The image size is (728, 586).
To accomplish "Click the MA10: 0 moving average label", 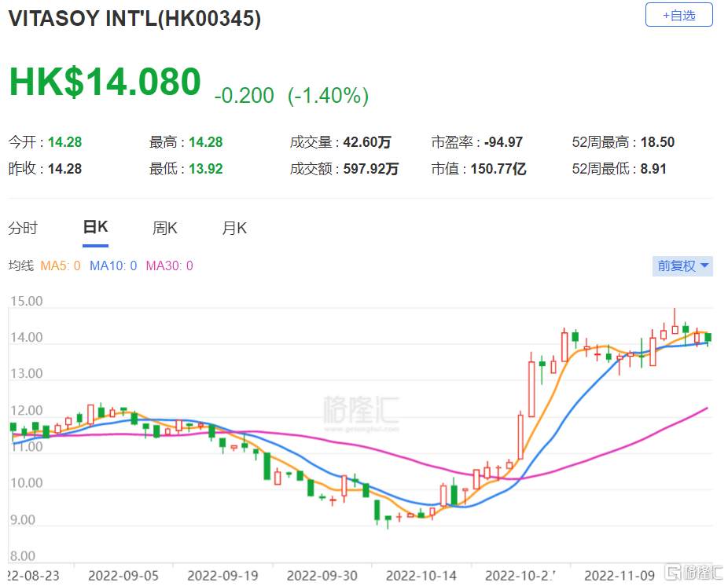I will tap(113, 266).
